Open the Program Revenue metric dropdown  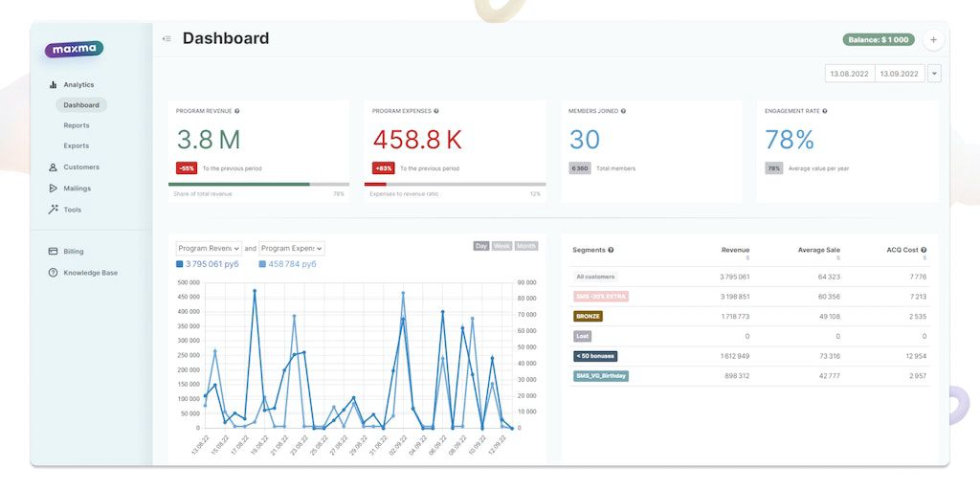pos(209,248)
